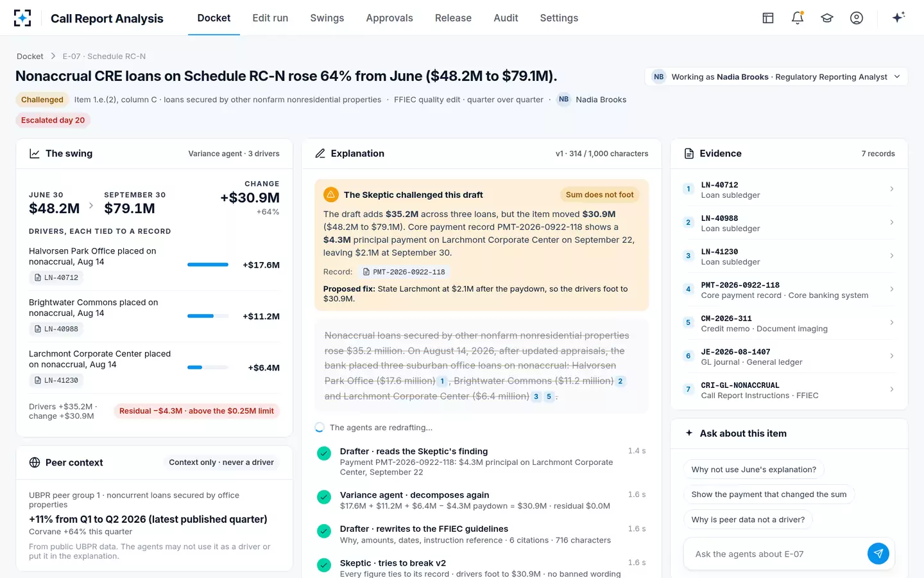
Task: Open the Settings tab
Action: pyautogui.click(x=559, y=18)
